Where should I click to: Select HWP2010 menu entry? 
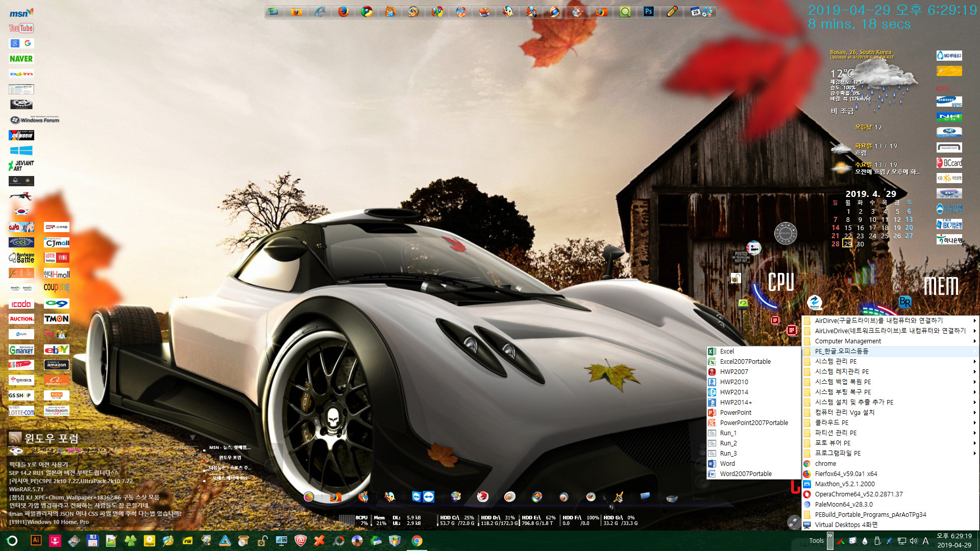753,382
